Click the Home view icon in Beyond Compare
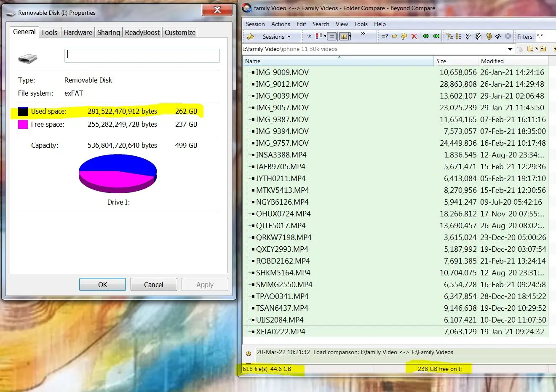The height and width of the screenshot is (392, 556). coord(250,37)
